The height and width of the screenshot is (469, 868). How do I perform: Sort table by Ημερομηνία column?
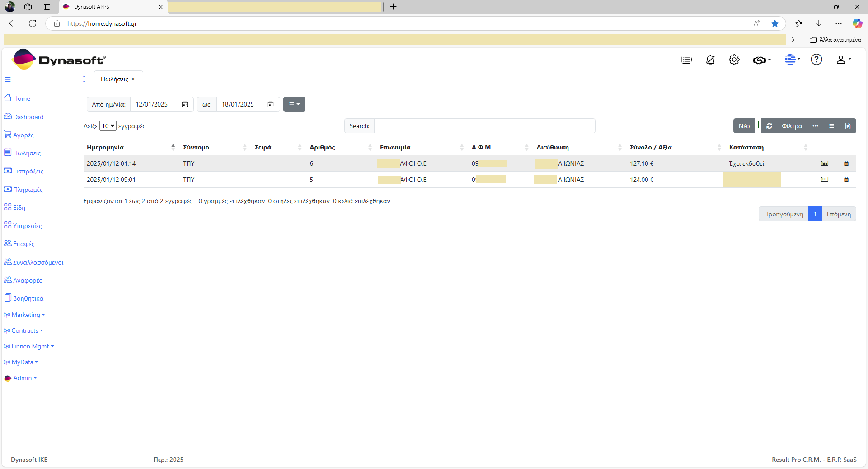tap(105, 147)
